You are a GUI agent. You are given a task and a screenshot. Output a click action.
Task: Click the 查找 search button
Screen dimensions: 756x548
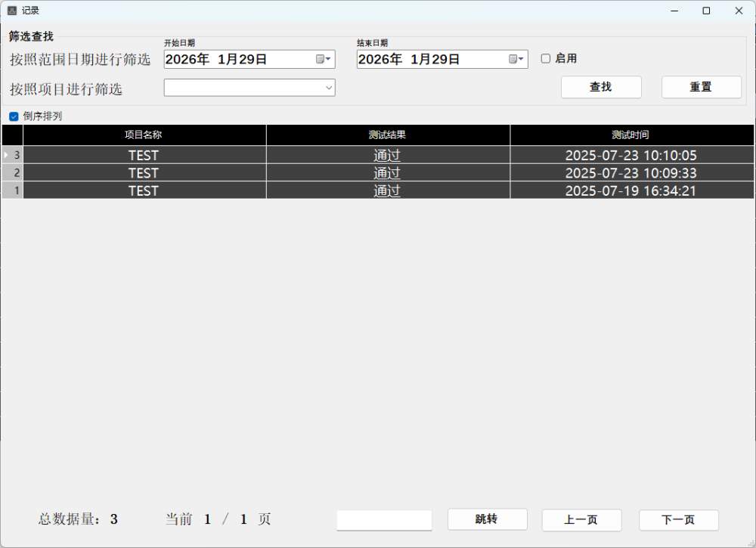(601, 87)
